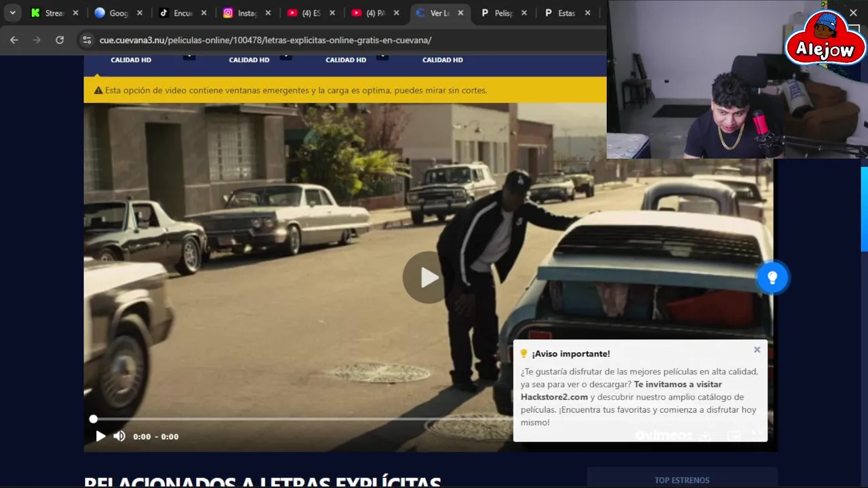Image resolution: width=868 pixels, height=488 pixels.
Task: Click the small play icon in player controls
Action: pyautogui.click(x=100, y=436)
